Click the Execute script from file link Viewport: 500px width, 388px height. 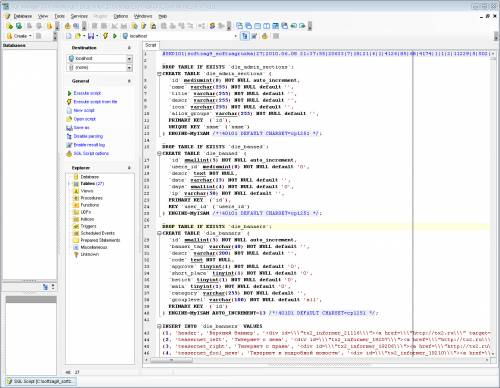coord(95,102)
